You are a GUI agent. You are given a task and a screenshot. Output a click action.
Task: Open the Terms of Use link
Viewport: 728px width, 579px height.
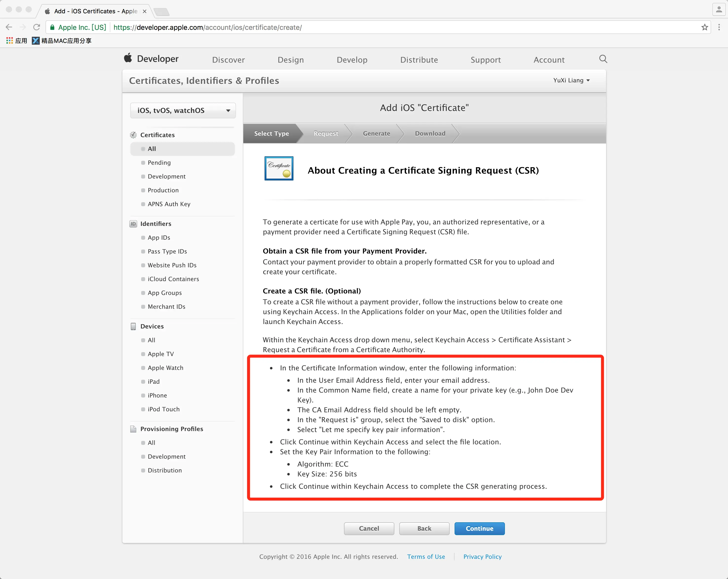tap(426, 557)
